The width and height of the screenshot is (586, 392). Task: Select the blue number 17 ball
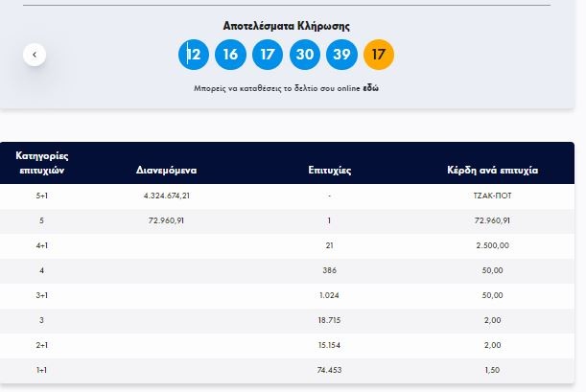coord(268,55)
